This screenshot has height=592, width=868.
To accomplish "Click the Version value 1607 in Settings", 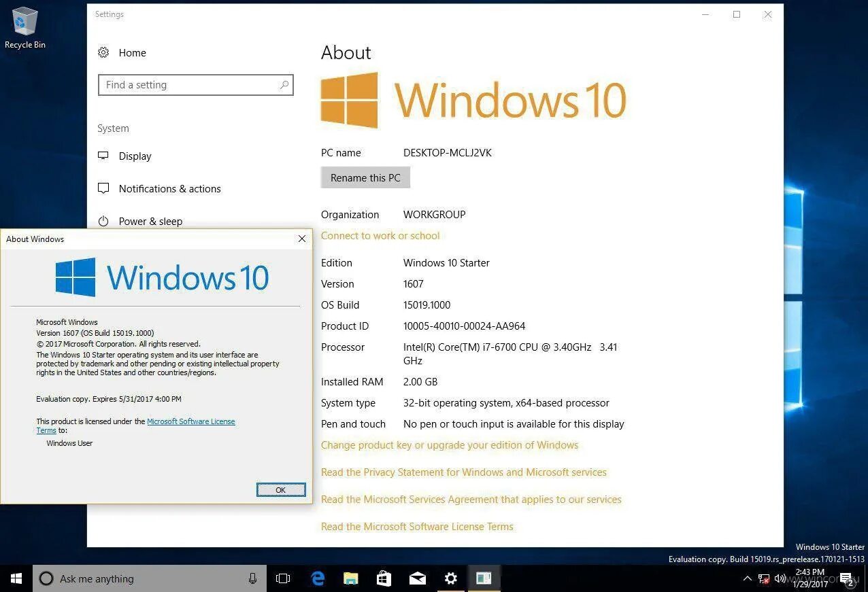I will pos(414,283).
